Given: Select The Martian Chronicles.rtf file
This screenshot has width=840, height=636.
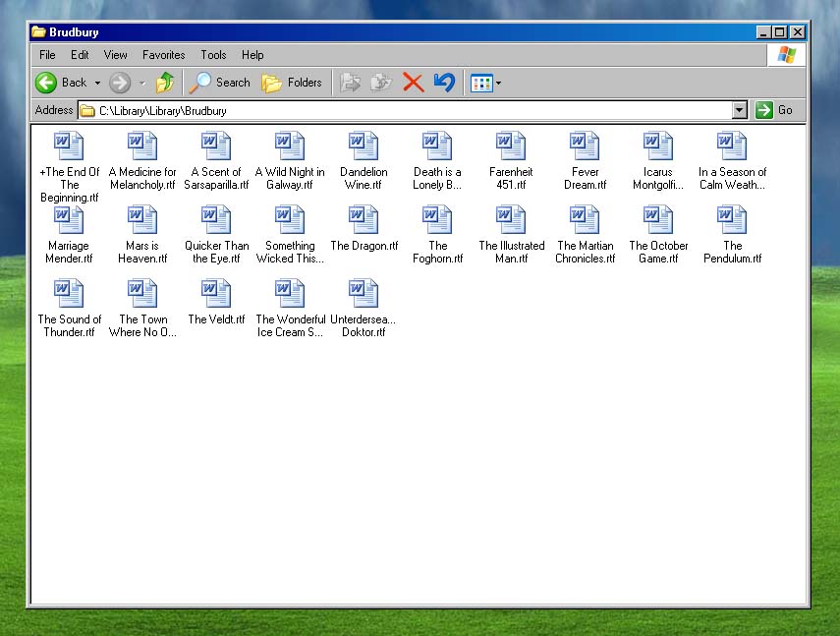Looking at the screenshot, I should pos(585,219).
